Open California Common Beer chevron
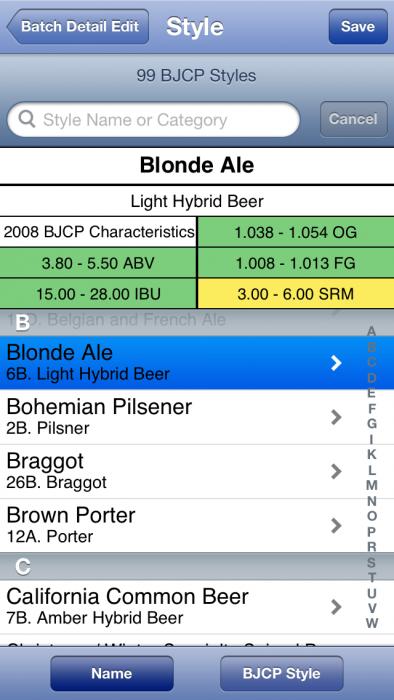394x700 pixels. [336, 607]
